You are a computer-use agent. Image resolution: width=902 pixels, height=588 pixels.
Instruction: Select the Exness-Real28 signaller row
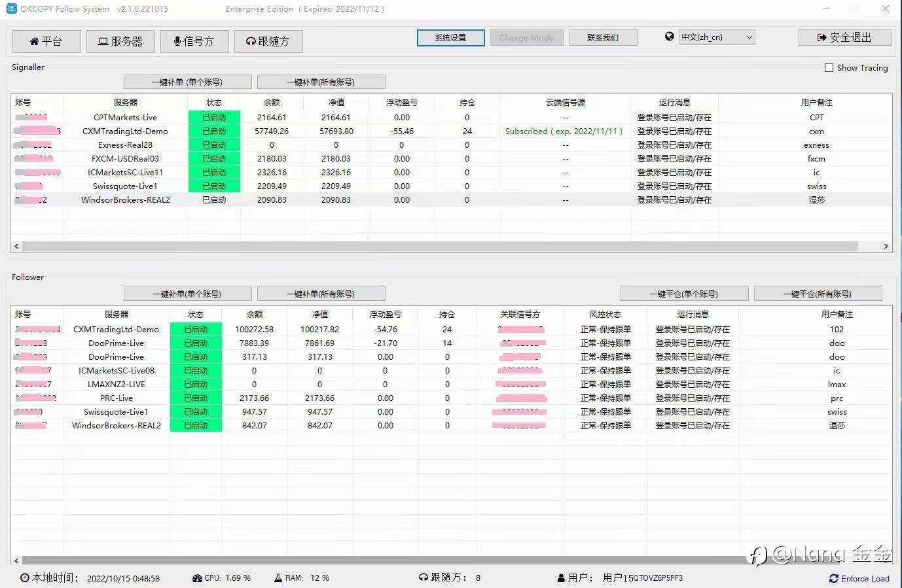coord(451,145)
